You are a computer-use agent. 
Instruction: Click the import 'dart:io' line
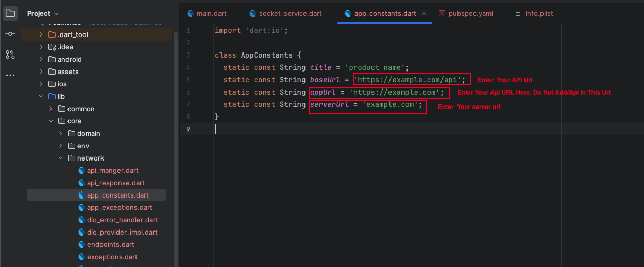pos(251,30)
